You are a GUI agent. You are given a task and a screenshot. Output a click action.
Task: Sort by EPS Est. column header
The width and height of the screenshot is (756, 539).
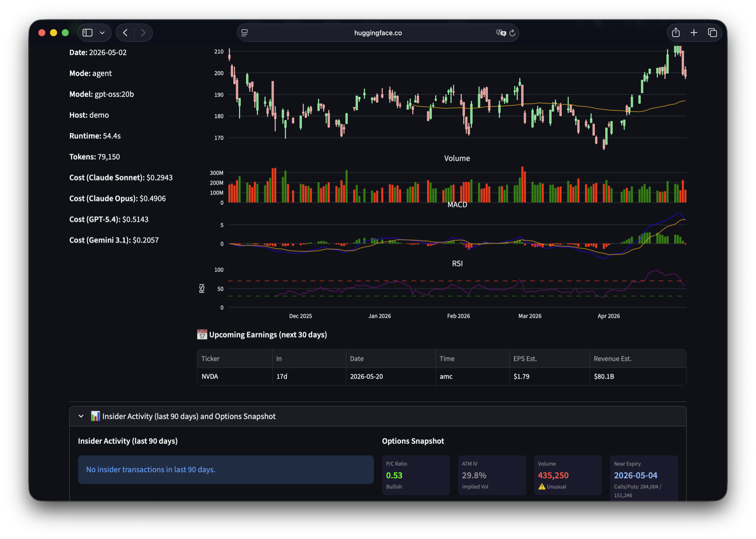click(550, 359)
